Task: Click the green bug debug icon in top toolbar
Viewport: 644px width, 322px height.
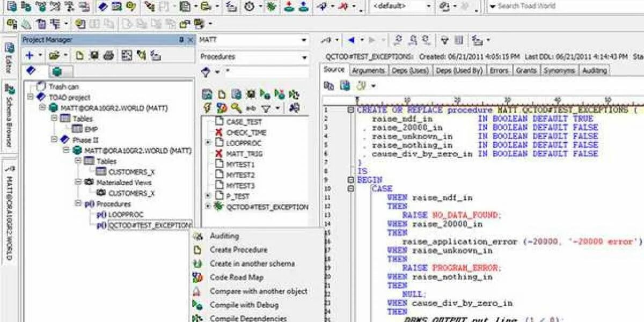Action: pyautogui.click(x=272, y=6)
